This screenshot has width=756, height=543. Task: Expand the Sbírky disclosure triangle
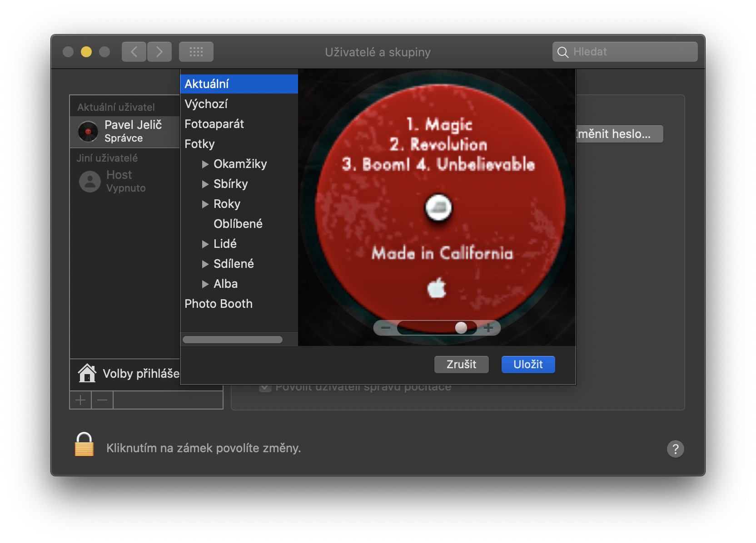(x=205, y=184)
